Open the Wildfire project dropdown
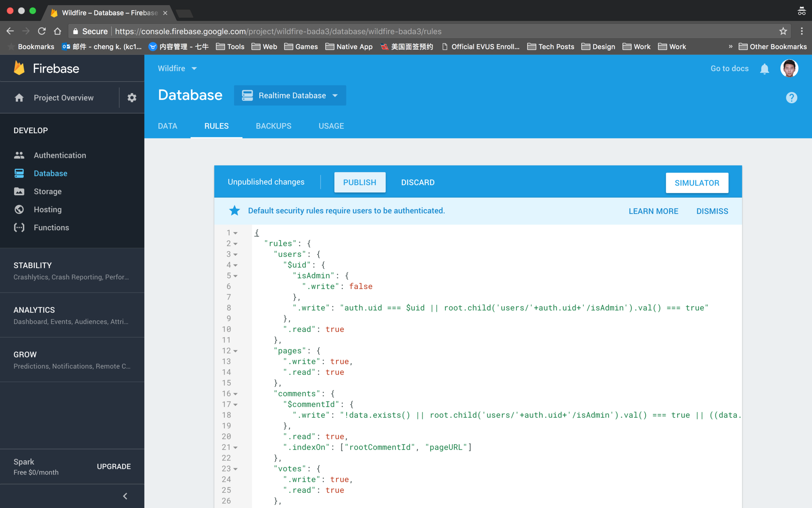 click(x=177, y=68)
